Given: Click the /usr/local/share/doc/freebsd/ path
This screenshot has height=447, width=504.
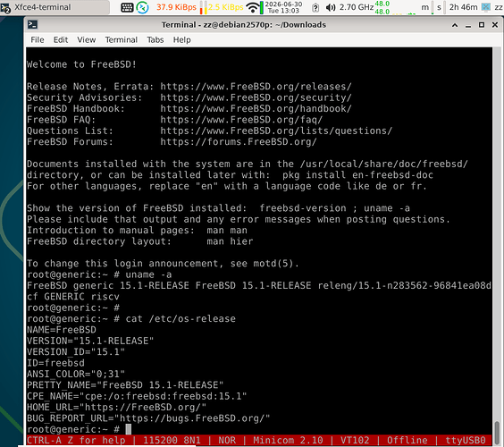Looking at the screenshot, I should (383, 164).
